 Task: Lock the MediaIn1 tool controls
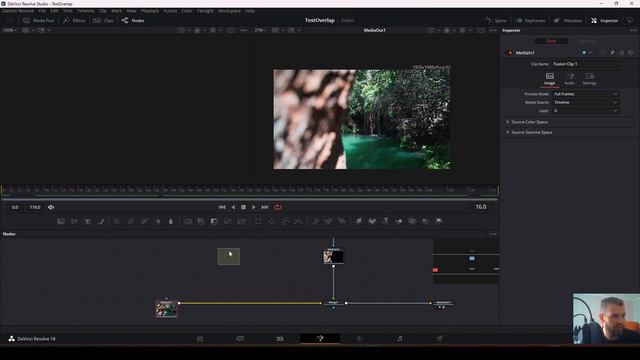[x=621, y=53]
